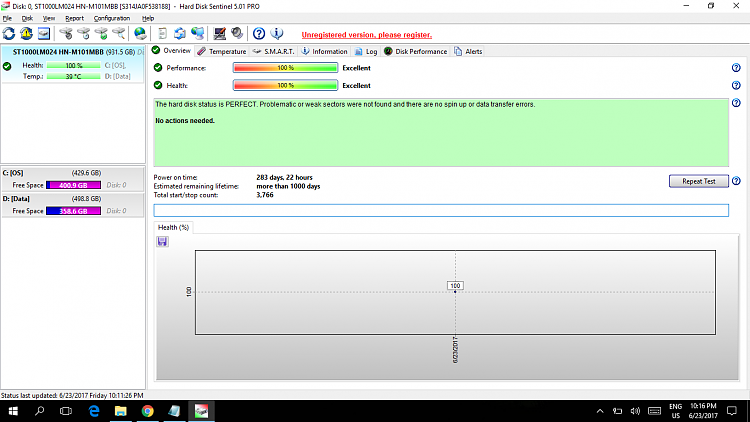Open the Report menu

pos(74,18)
